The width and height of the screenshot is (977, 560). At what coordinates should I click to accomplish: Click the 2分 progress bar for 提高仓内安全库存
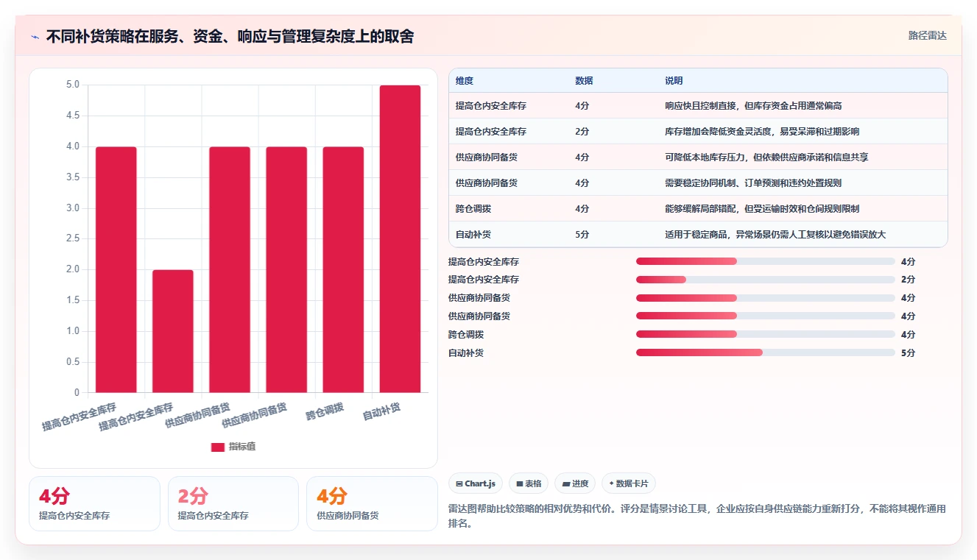click(x=766, y=280)
